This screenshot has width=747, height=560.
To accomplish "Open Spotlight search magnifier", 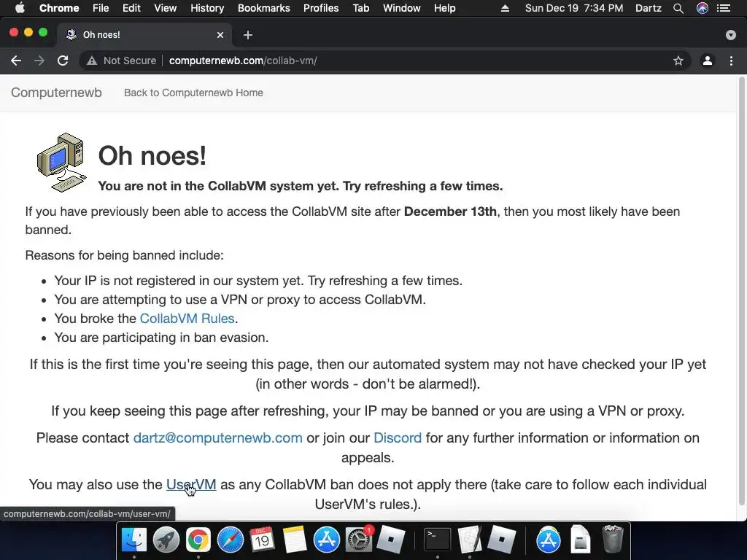I will tap(678, 8).
